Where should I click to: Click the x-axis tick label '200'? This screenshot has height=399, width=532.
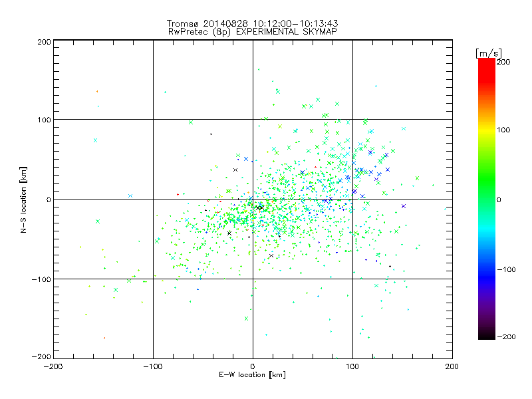coord(452,366)
